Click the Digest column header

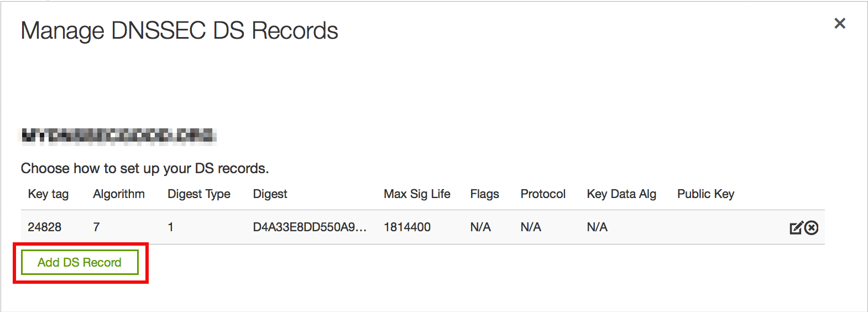(270, 194)
